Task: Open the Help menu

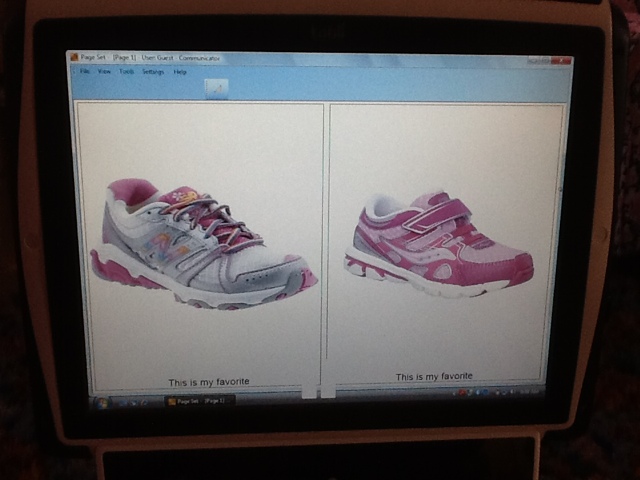Action: (180, 72)
